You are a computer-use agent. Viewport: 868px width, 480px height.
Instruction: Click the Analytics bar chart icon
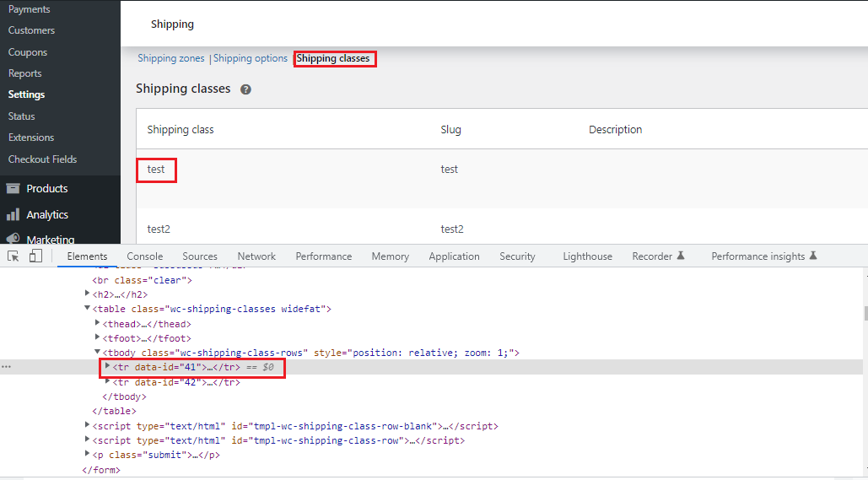pos(13,215)
